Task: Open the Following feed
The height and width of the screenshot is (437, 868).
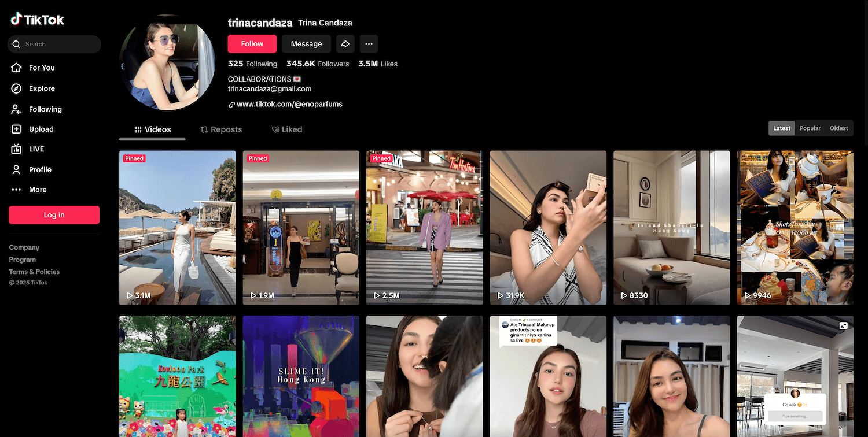Action: (45, 109)
